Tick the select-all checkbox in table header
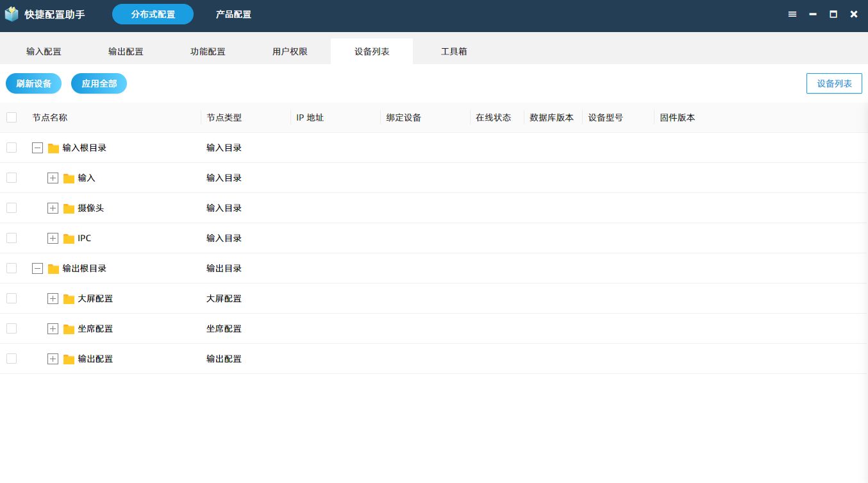 click(x=12, y=117)
